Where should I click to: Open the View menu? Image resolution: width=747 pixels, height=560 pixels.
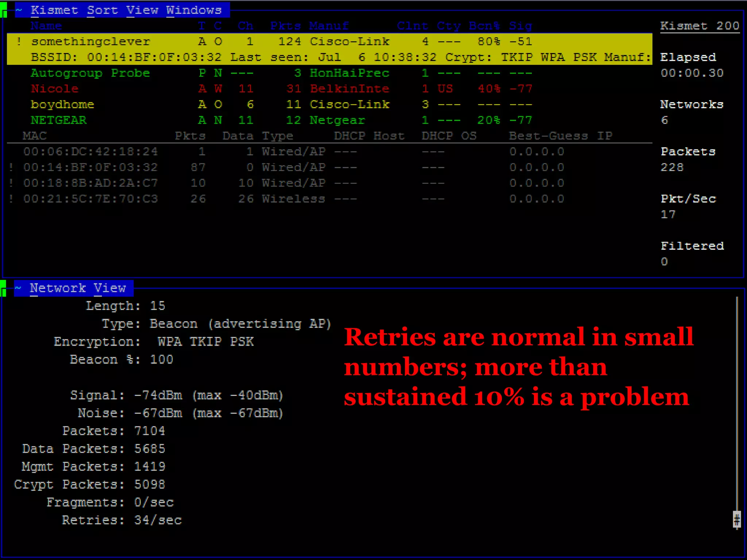142,10
